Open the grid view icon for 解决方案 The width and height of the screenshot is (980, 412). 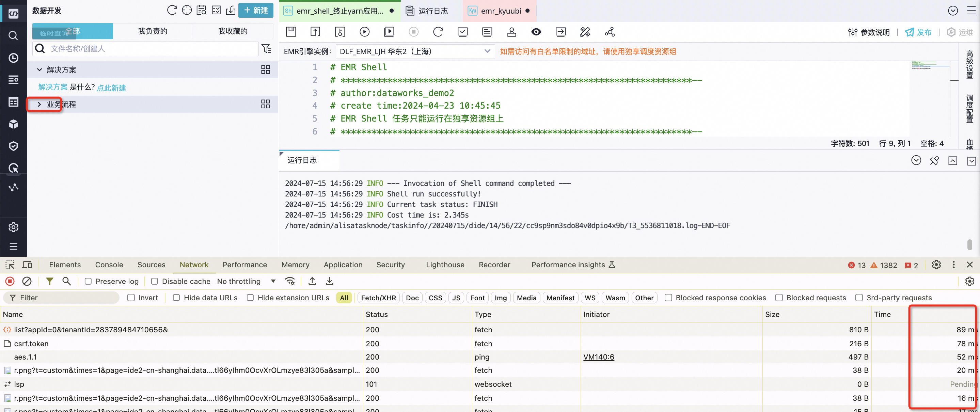(x=266, y=69)
